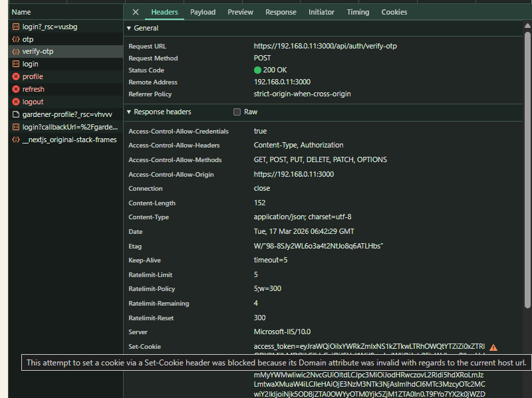Select the gardener-profile?_rsc=vhvvv request
Viewport: 532px width, 398px height.
[66, 114]
